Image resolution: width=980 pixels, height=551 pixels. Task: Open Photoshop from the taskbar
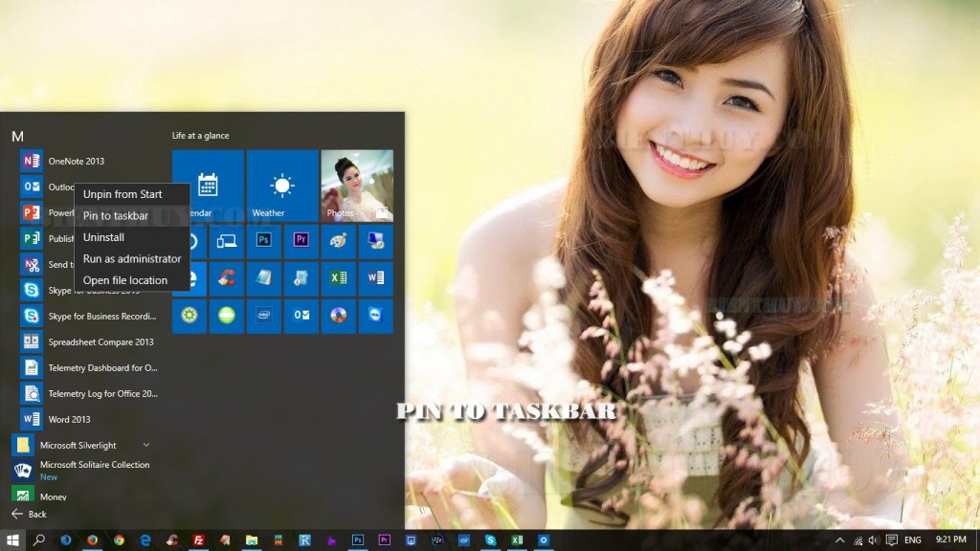(x=358, y=540)
